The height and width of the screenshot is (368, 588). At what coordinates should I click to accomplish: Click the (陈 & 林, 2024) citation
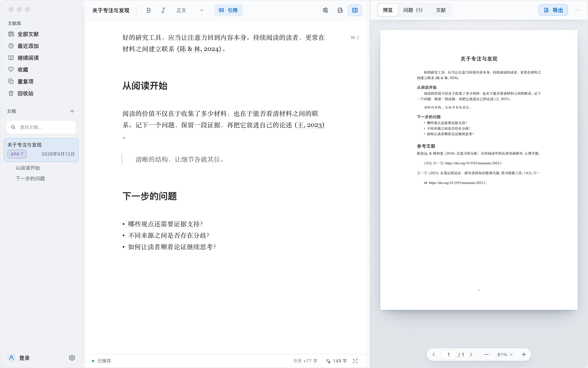pos(199,49)
